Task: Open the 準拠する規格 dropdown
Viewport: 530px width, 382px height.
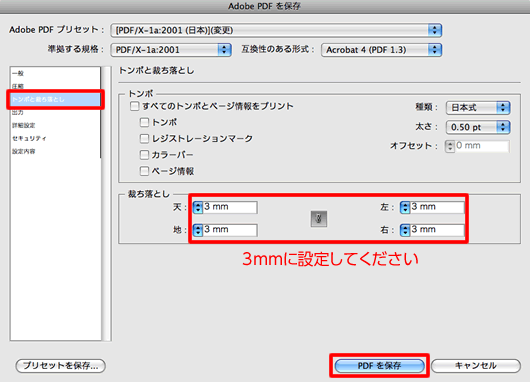Action: click(171, 50)
